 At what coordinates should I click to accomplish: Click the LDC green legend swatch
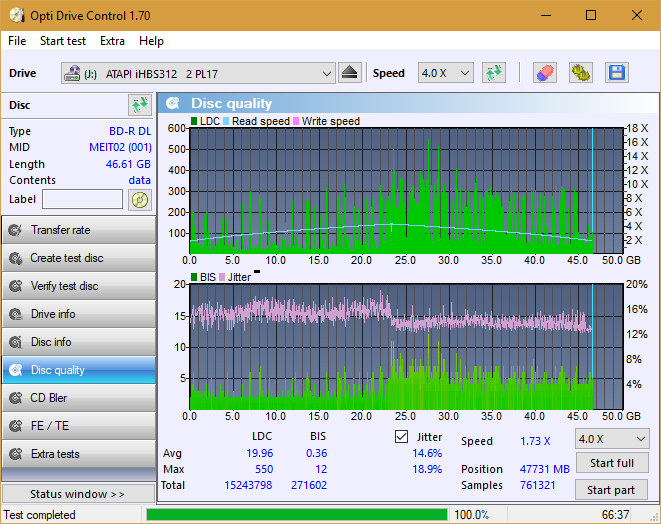(194, 121)
